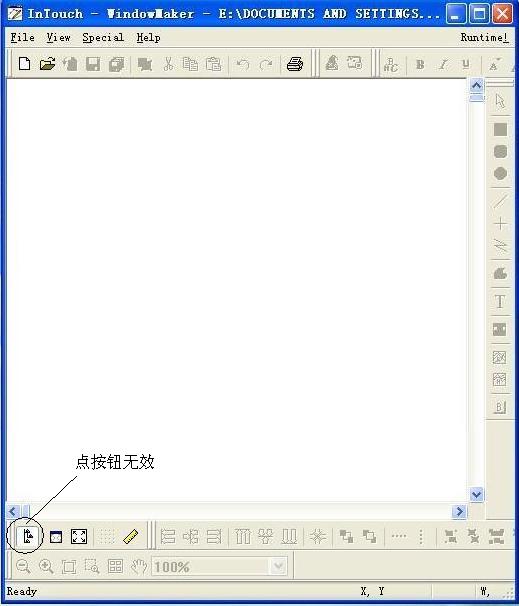Screen dimensions: 519x606
Task: Click the vertical scrollbar down arrow
Action: pos(476,494)
